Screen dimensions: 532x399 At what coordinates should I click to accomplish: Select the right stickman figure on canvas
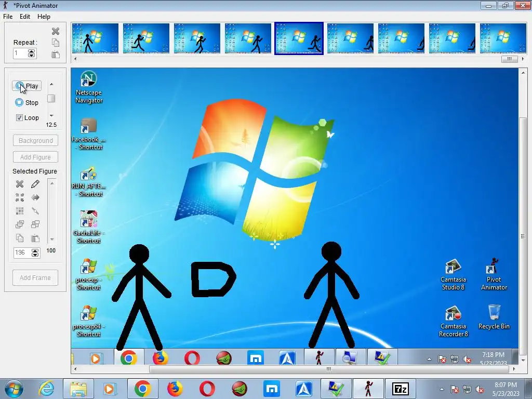point(331,295)
